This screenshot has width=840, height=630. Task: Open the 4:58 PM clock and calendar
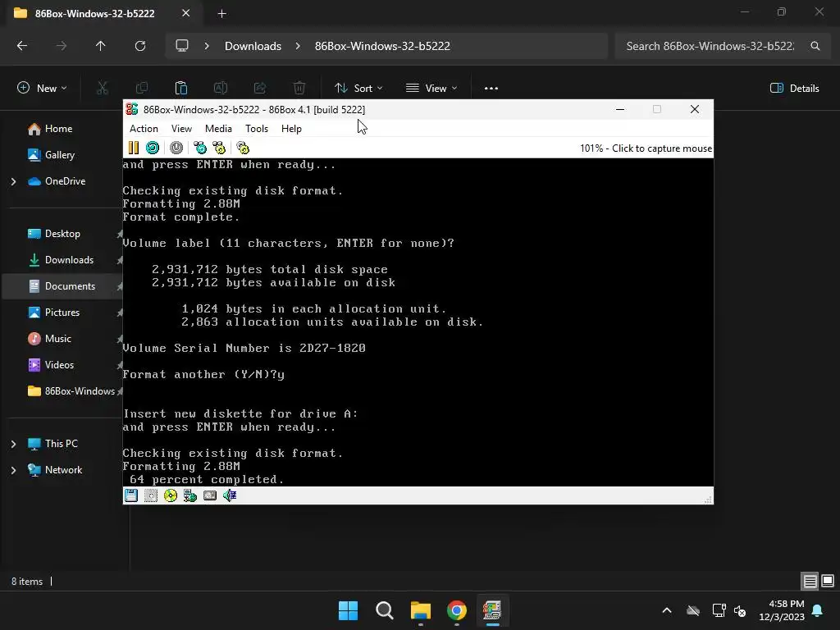(782, 610)
